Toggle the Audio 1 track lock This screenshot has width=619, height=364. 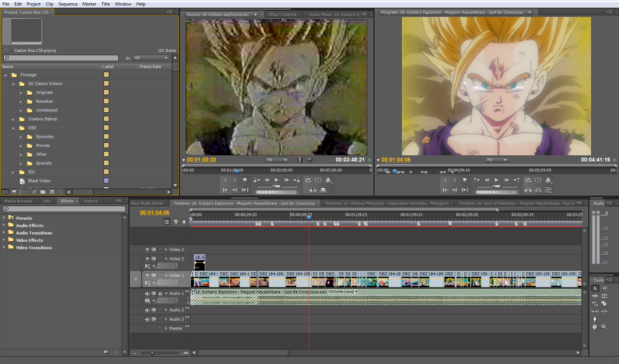(x=160, y=293)
